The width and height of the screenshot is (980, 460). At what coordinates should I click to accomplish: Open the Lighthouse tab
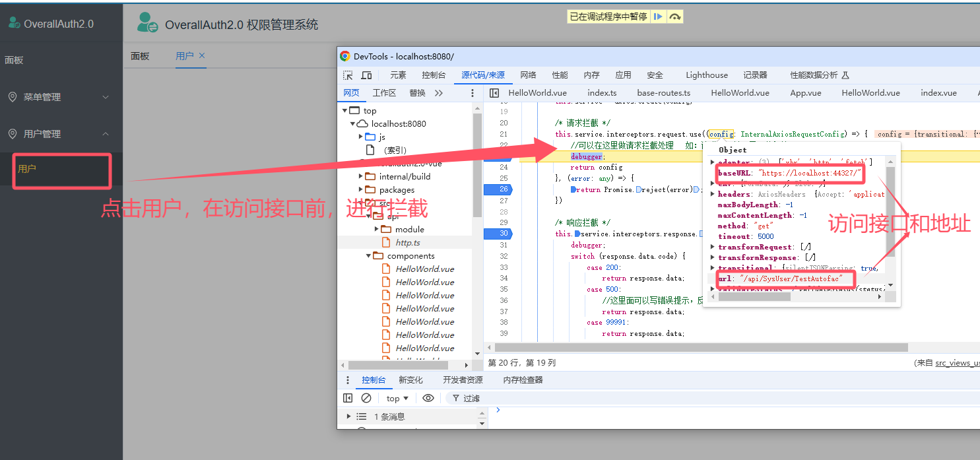pos(706,75)
